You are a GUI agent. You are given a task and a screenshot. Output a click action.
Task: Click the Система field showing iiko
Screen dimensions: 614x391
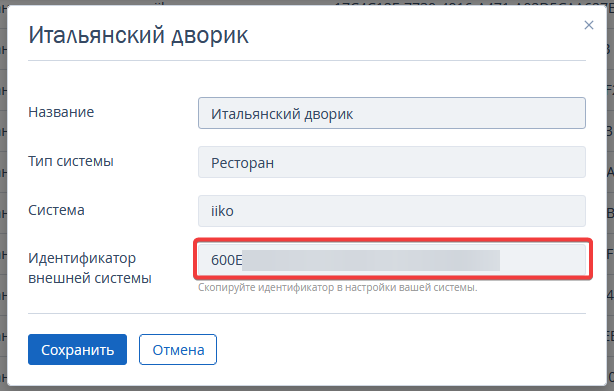pos(392,211)
